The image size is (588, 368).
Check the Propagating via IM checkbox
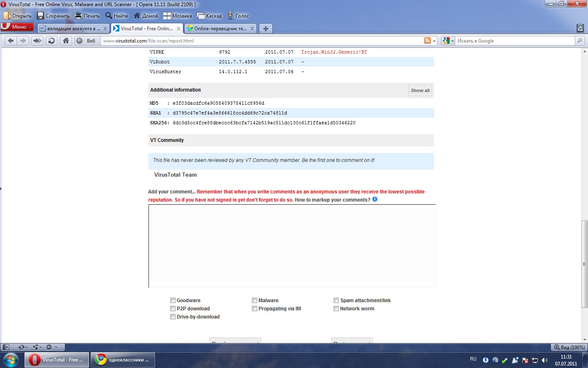254,309
